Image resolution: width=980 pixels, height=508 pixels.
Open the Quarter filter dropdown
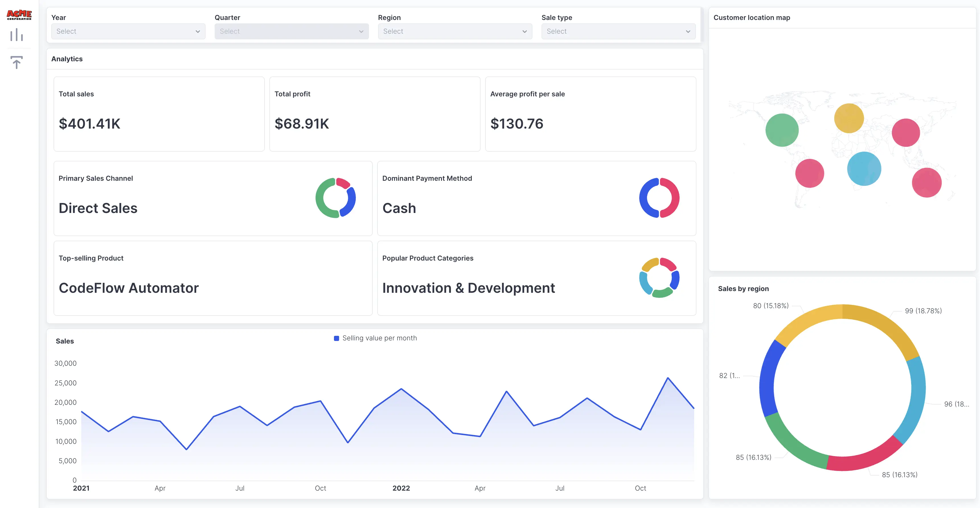coord(292,31)
